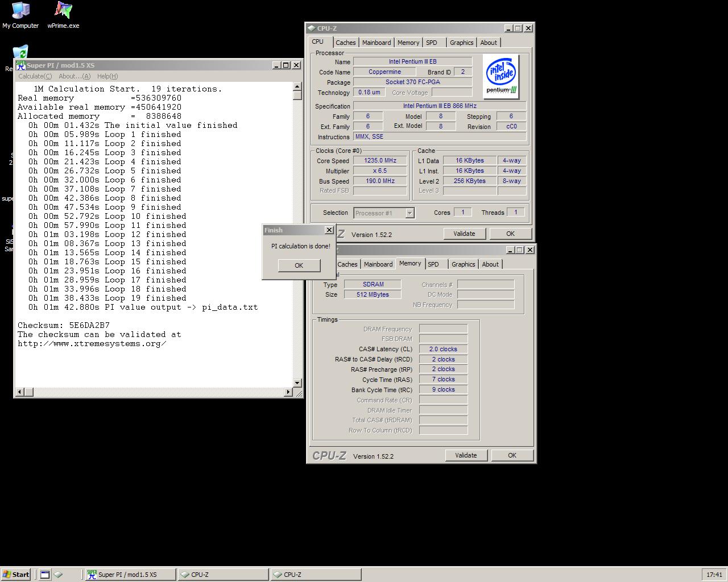The height and width of the screenshot is (582, 728).
Task: Click the Instructions field MMX, SSE
Action: click(440, 137)
